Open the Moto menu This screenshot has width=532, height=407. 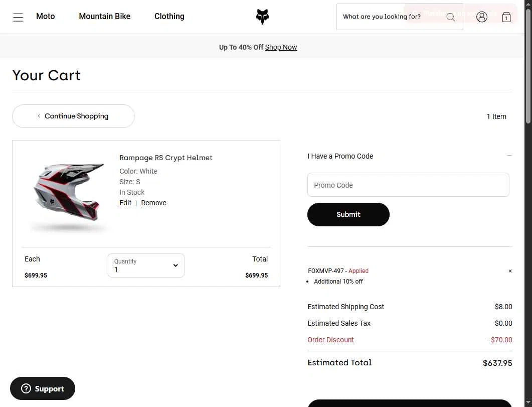point(46,16)
